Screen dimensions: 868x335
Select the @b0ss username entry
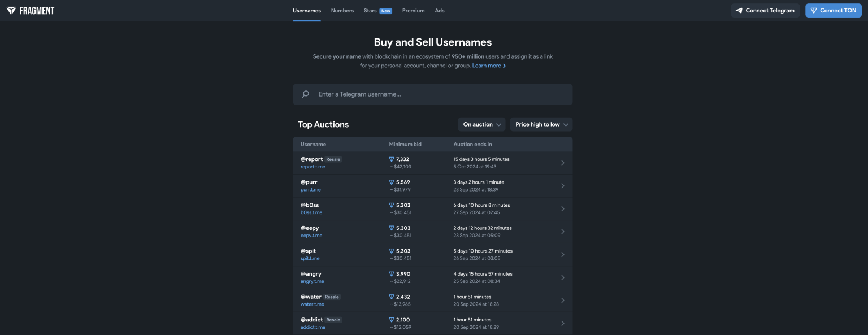pyautogui.click(x=310, y=205)
